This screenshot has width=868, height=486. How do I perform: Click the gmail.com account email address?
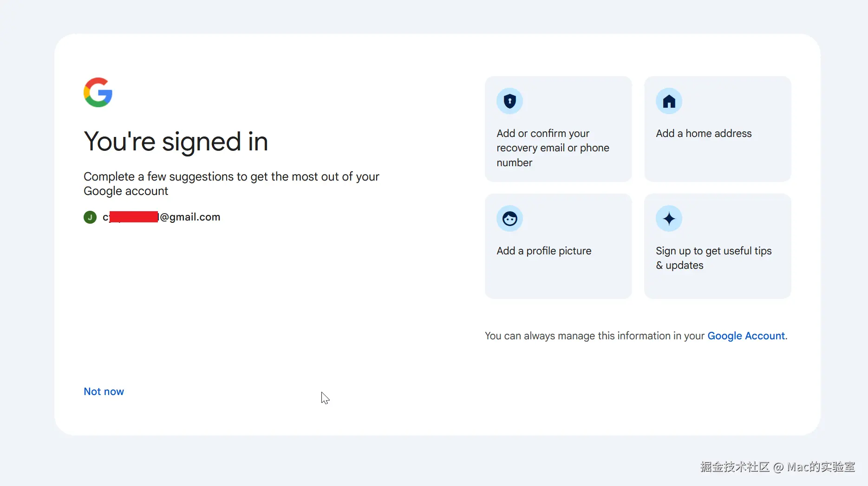click(x=161, y=217)
